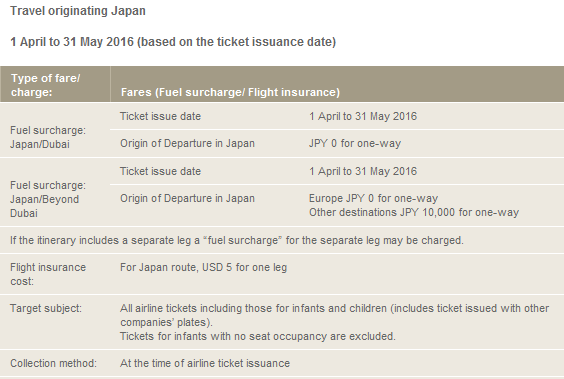Select the 'Target subject:' row label
Viewport: 564px width, 379px height.
(x=46, y=308)
